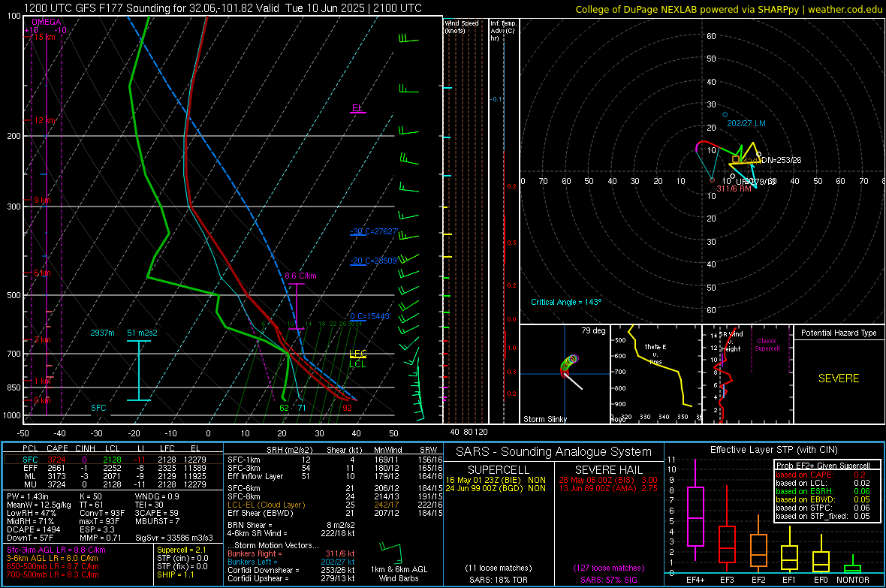Click the 16 May 01 23Z (BIE) analog
886x588 pixels.
(496, 480)
